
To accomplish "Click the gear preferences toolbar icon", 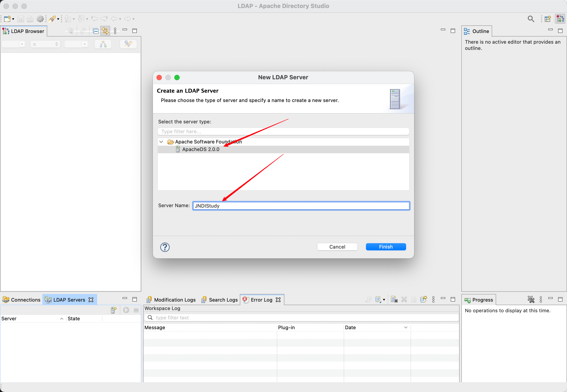I will coord(40,19).
